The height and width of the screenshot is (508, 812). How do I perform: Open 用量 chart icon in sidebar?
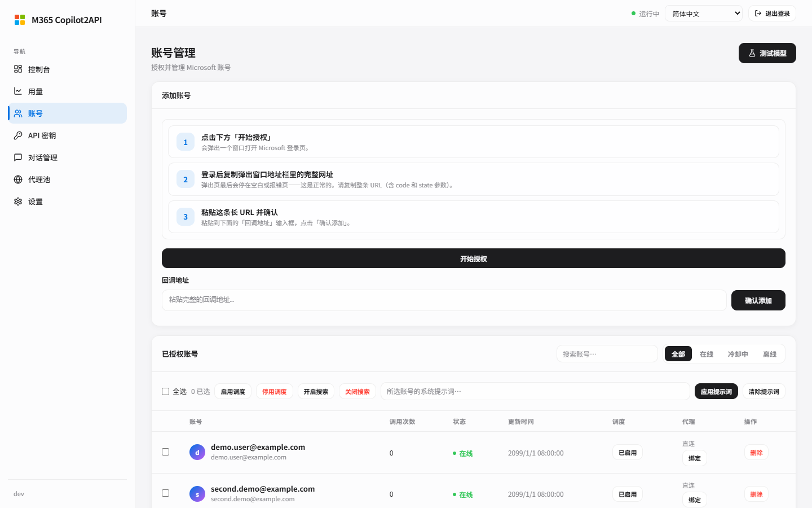point(18,91)
